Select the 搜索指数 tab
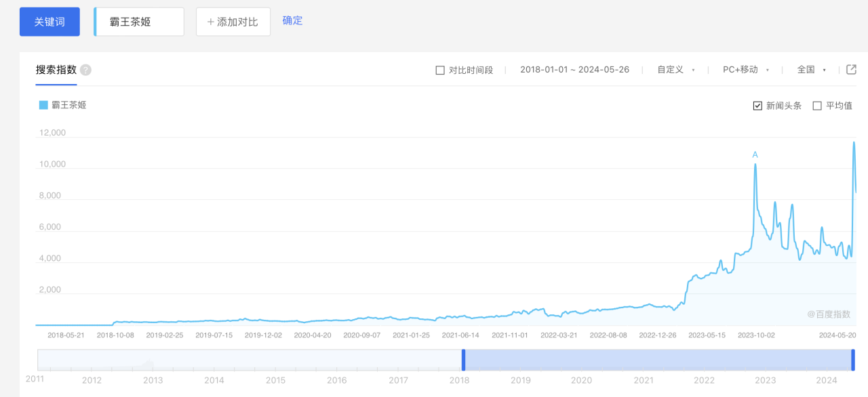This screenshot has width=868, height=397. [56, 70]
